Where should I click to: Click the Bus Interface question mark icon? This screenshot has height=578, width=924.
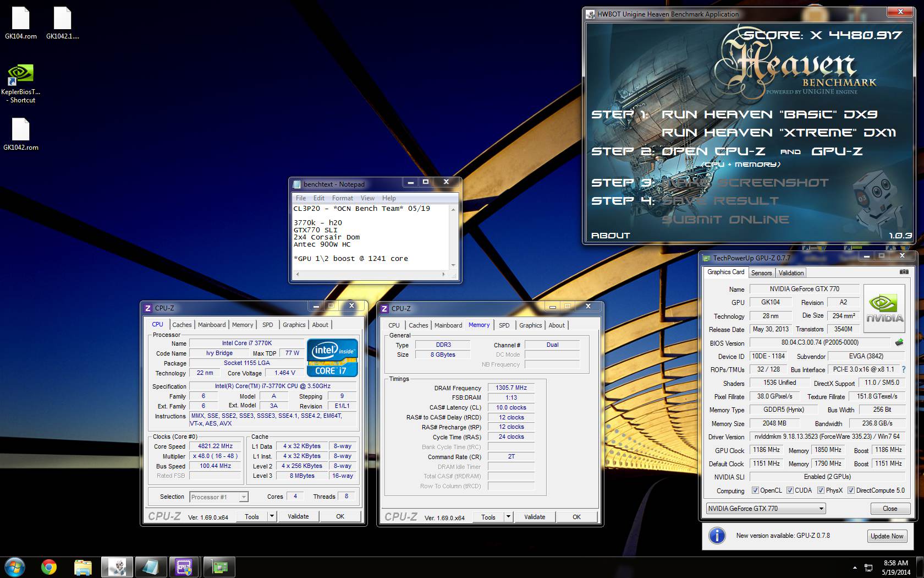coord(903,369)
